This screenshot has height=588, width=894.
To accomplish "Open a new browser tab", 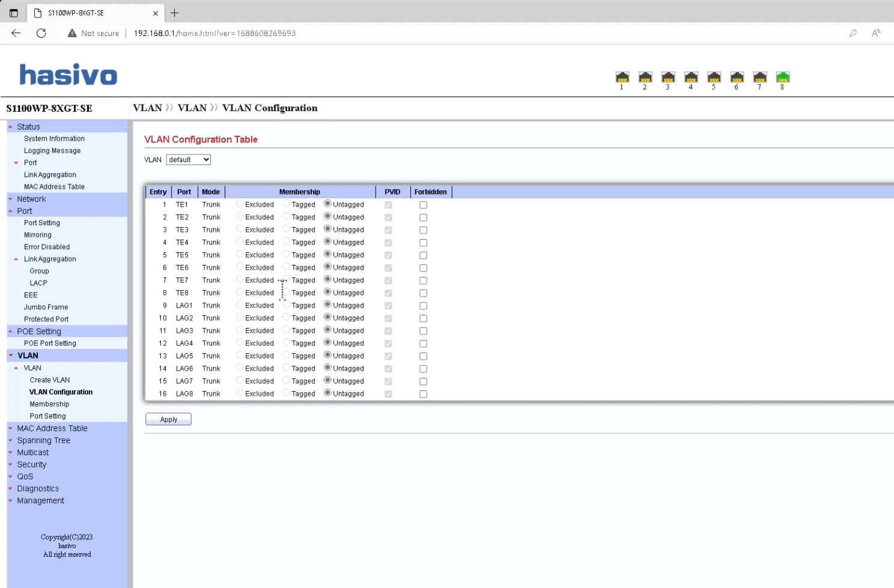I will pos(175,13).
